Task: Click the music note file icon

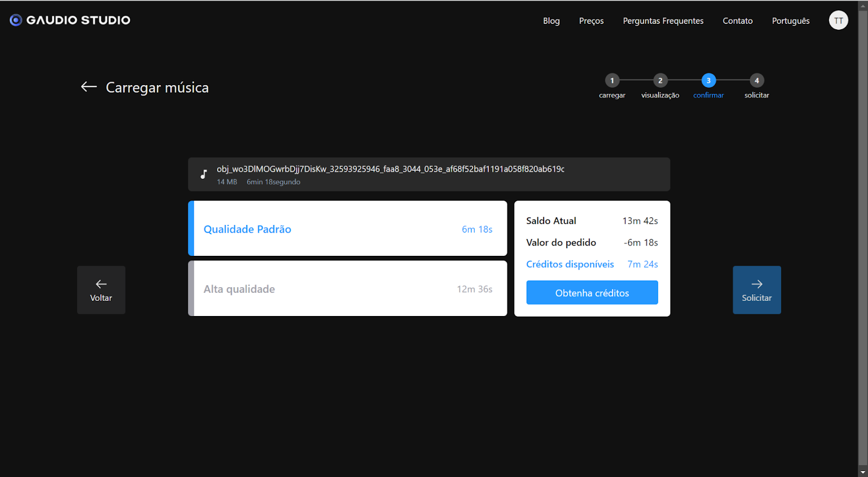Action: (203, 175)
